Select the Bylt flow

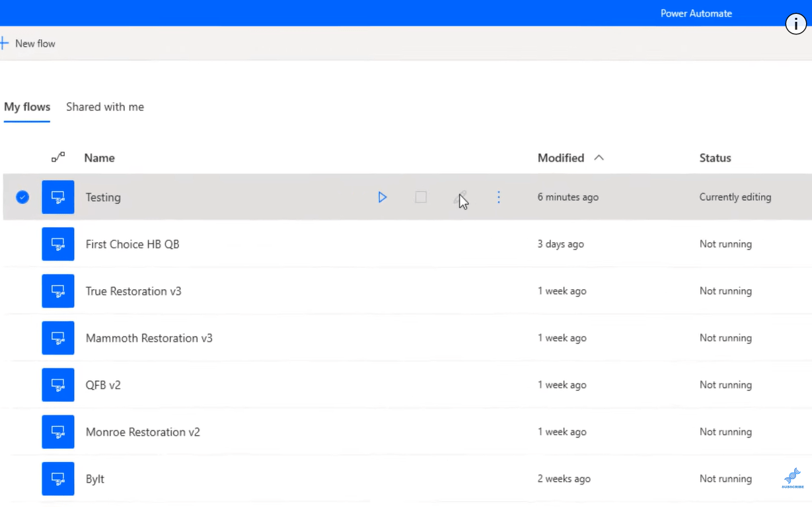pos(95,479)
